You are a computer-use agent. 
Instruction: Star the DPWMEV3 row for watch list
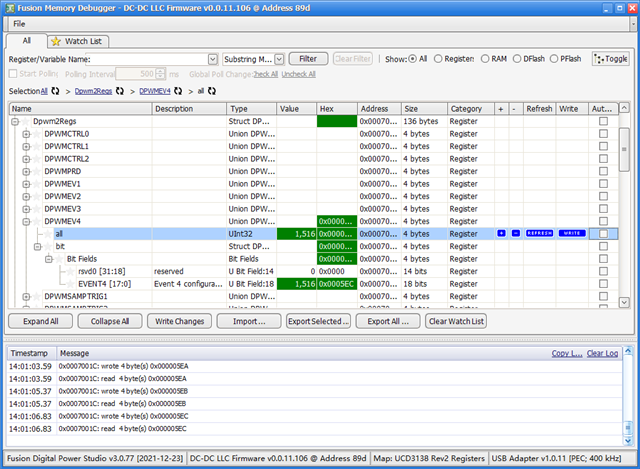37,209
